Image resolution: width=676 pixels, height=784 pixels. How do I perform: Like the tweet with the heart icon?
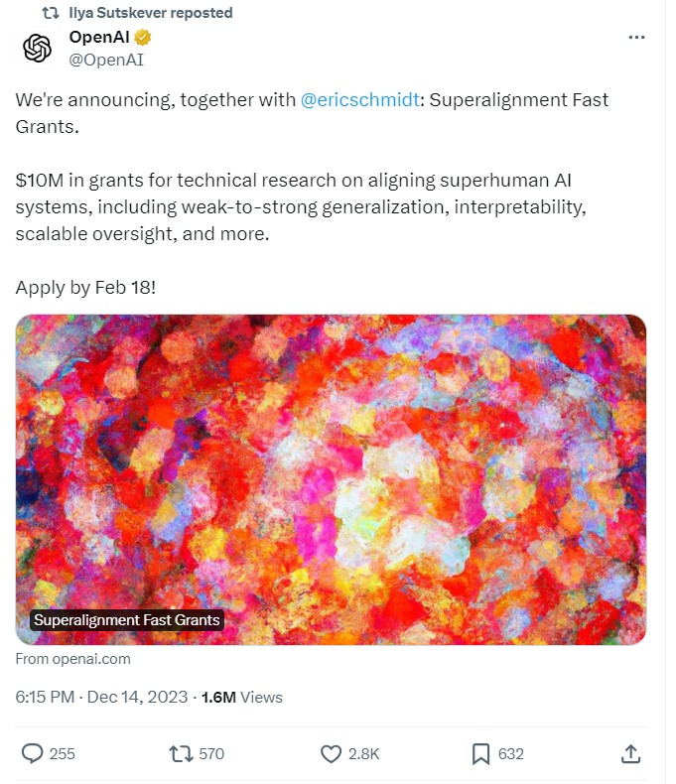tap(331, 754)
